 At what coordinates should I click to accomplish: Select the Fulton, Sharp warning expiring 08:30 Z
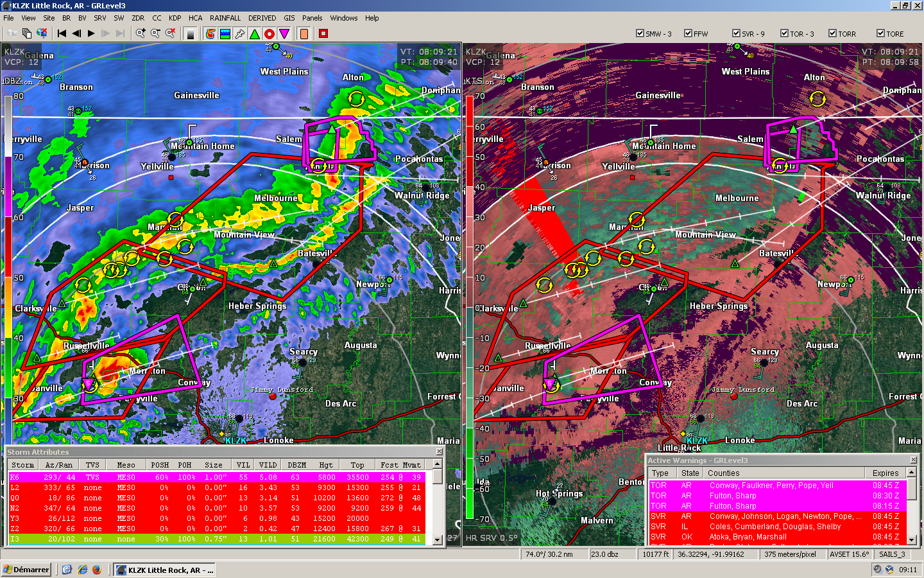click(x=777, y=496)
